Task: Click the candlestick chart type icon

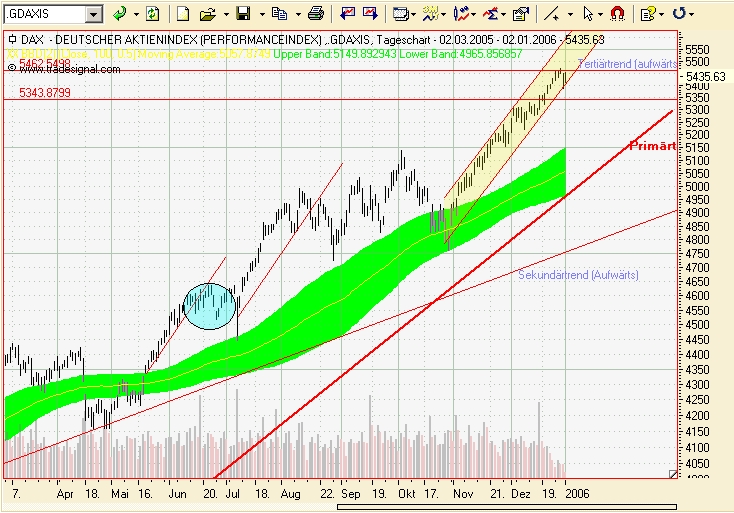Action: tap(461, 14)
